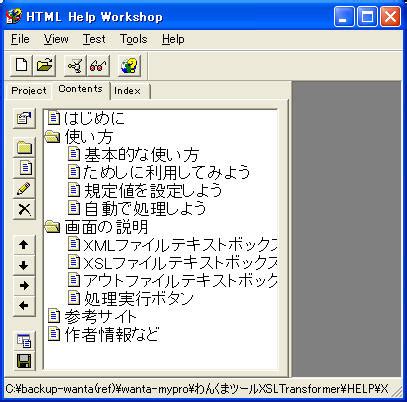This screenshot has height=402, width=407.
Task: Select the 参考サイト topic
Action: tap(101, 316)
